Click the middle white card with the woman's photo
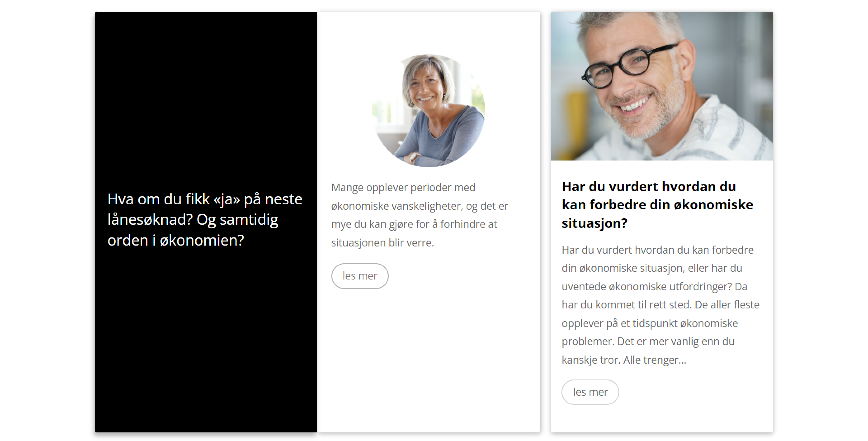 428,222
